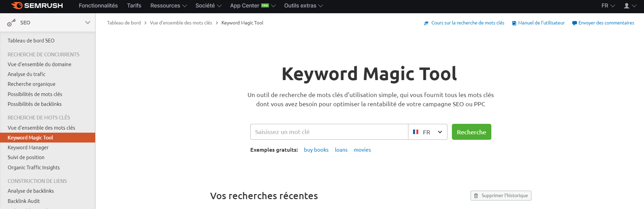Click Vue d'ensemble des mots clés breadcrumb
644x209 pixels.
click(181, 23)
